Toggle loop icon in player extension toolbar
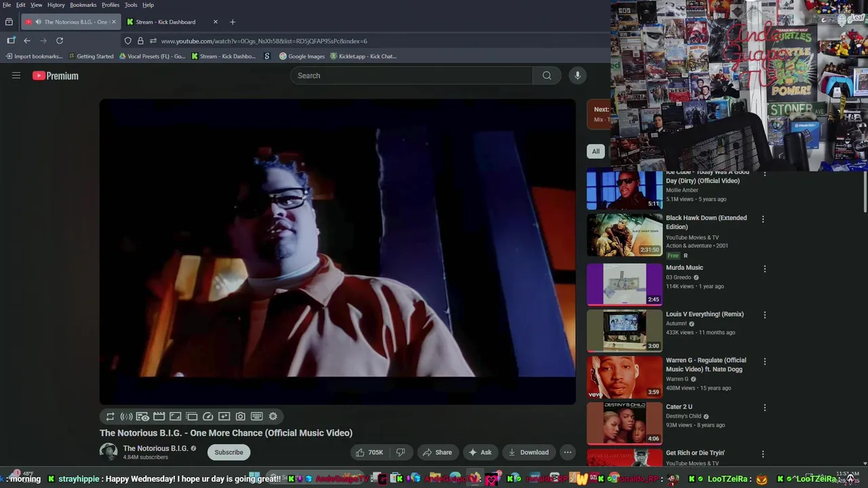Viewport: 868px width, 488px height. pyautogui.click(x=110, y=417)
